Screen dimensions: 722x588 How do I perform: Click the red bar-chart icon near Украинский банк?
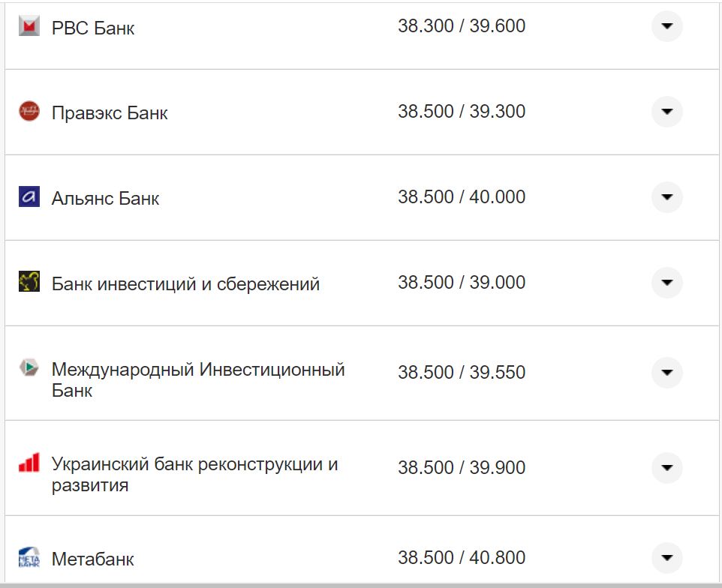[30, 464]
